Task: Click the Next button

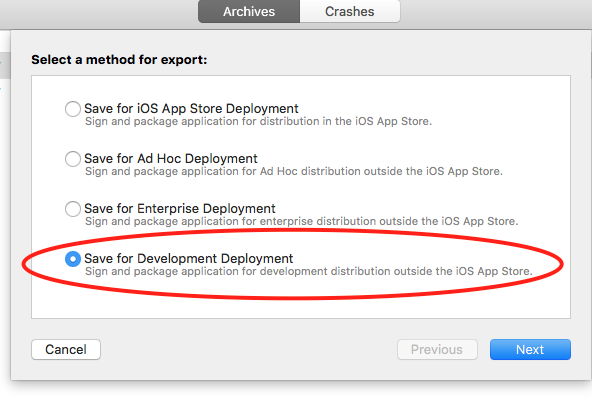Action: (x=530, y=349)
